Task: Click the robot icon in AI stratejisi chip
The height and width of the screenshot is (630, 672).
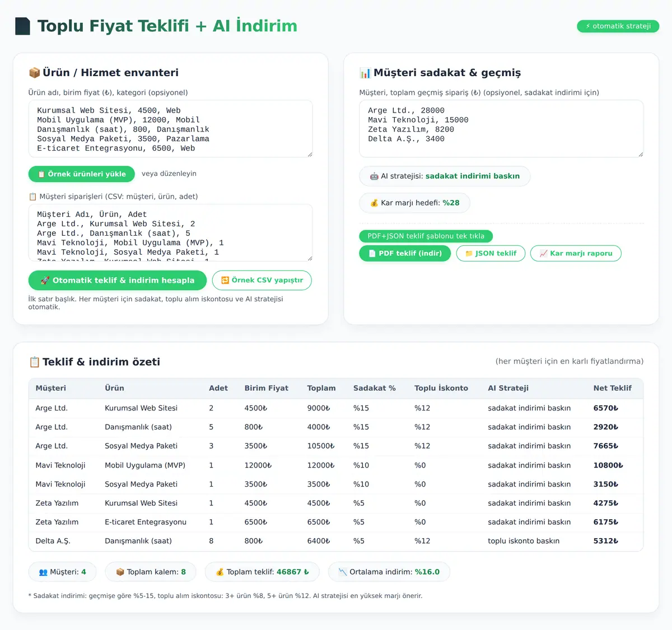Action: tap(374, 176)
